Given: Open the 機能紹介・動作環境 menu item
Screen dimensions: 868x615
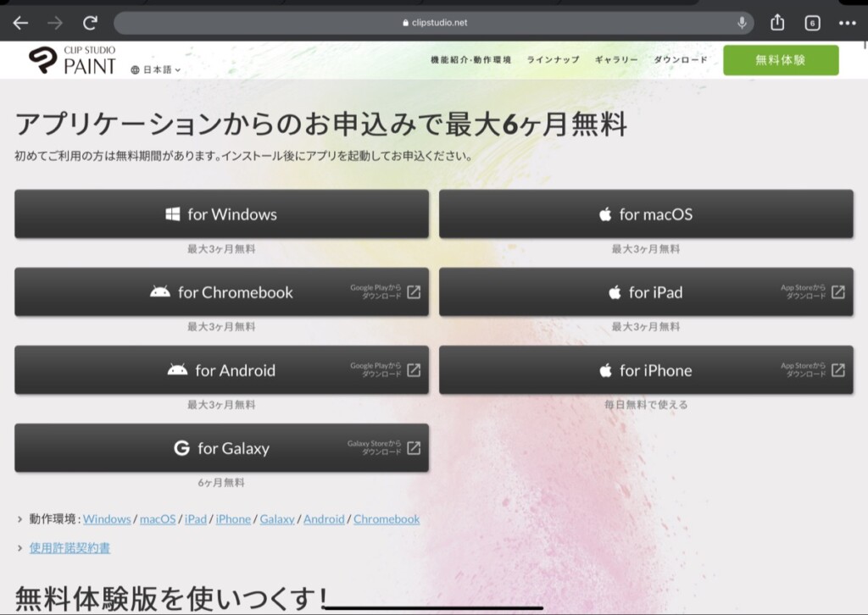Looking at the screenshot, I should point(471,60).
